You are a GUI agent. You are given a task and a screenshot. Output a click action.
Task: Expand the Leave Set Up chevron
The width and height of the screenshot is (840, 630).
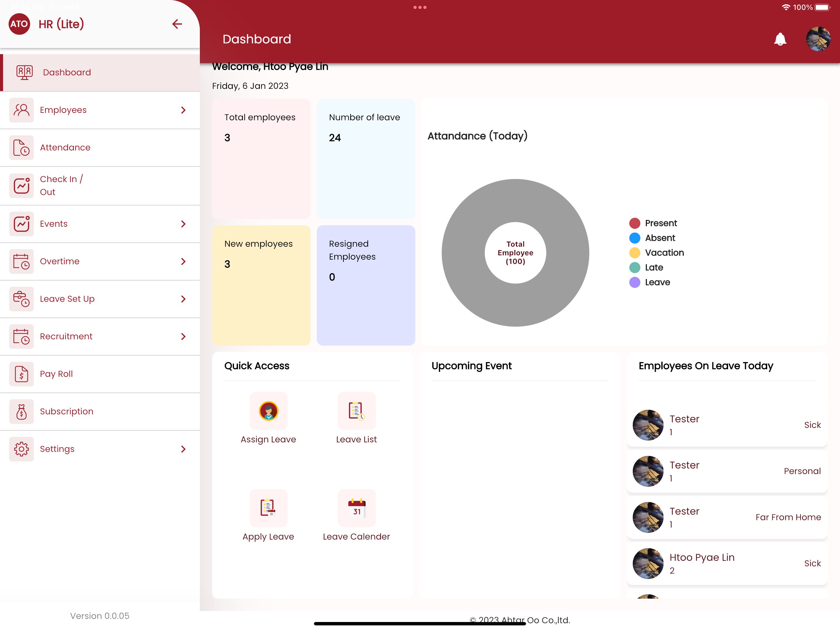point(184,299)
